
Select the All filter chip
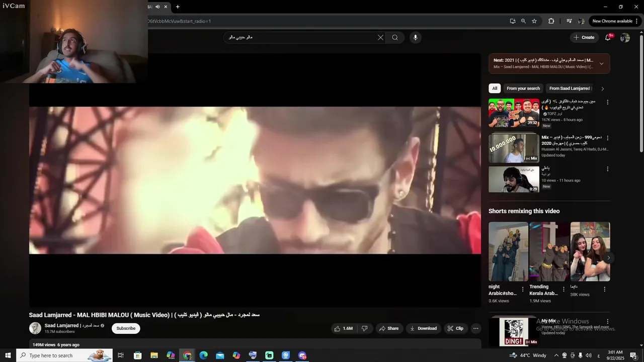pyautogui.click(x=495, y=88)
